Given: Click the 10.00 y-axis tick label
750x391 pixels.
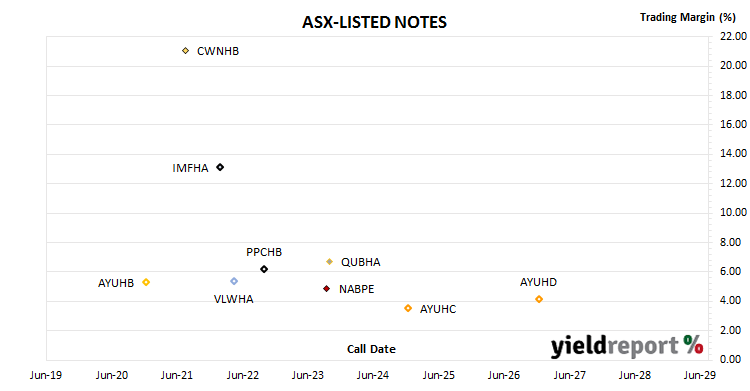Looking at the screenshot, I should (733, 212).
